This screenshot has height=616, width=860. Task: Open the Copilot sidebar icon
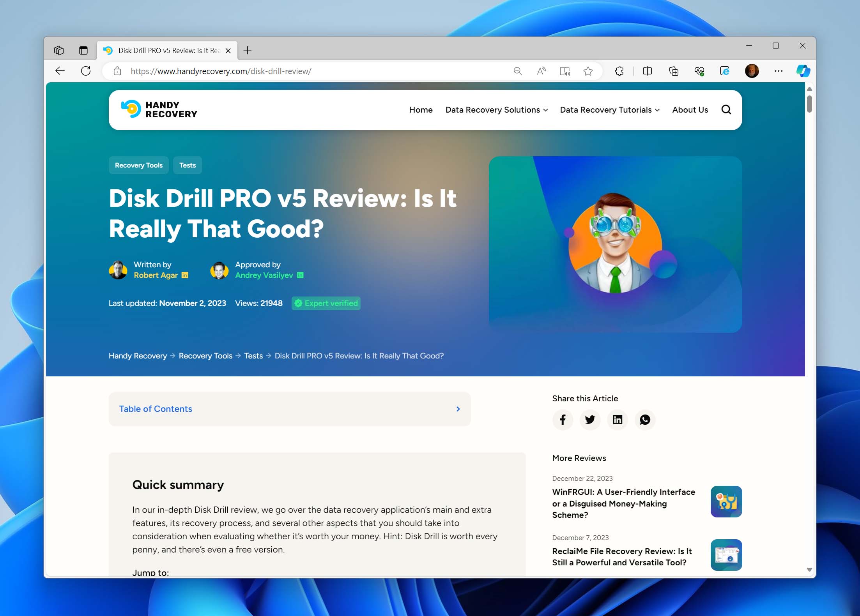point(803,71)
